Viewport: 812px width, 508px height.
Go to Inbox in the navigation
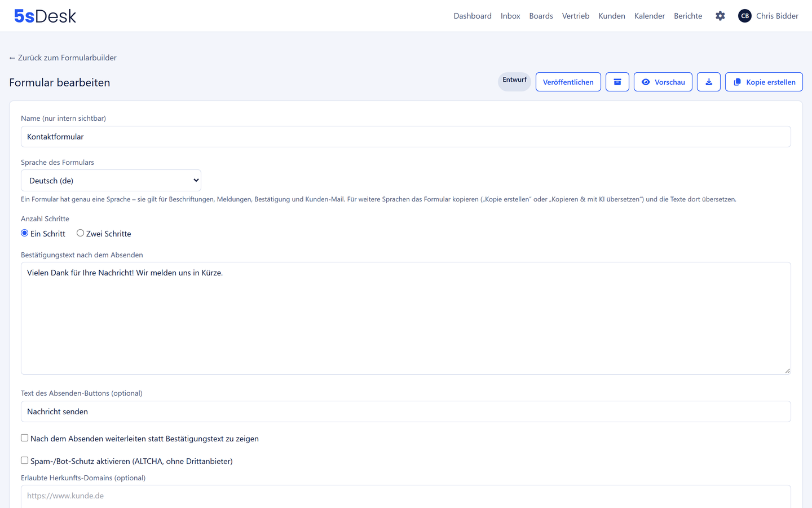[510, 16]
